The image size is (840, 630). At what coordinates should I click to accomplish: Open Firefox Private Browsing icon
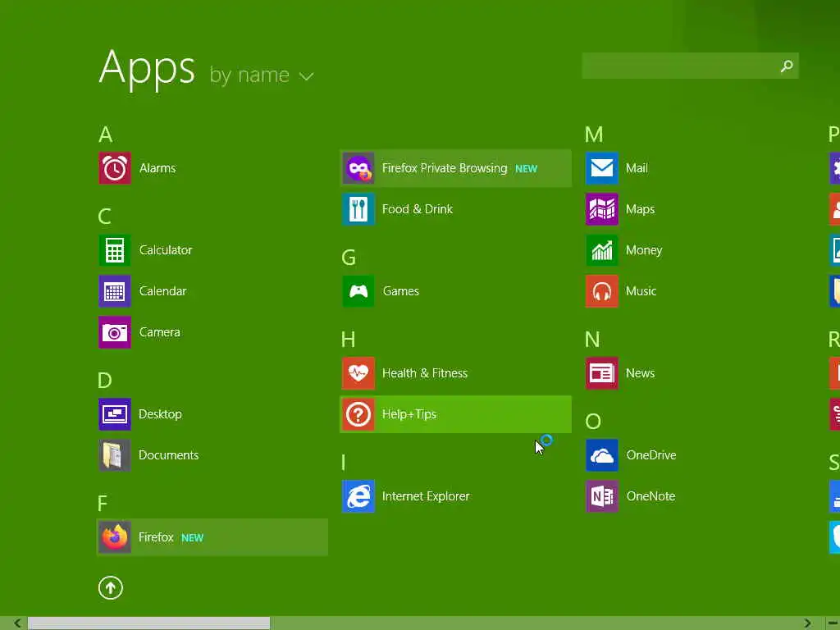coord(358,168)
